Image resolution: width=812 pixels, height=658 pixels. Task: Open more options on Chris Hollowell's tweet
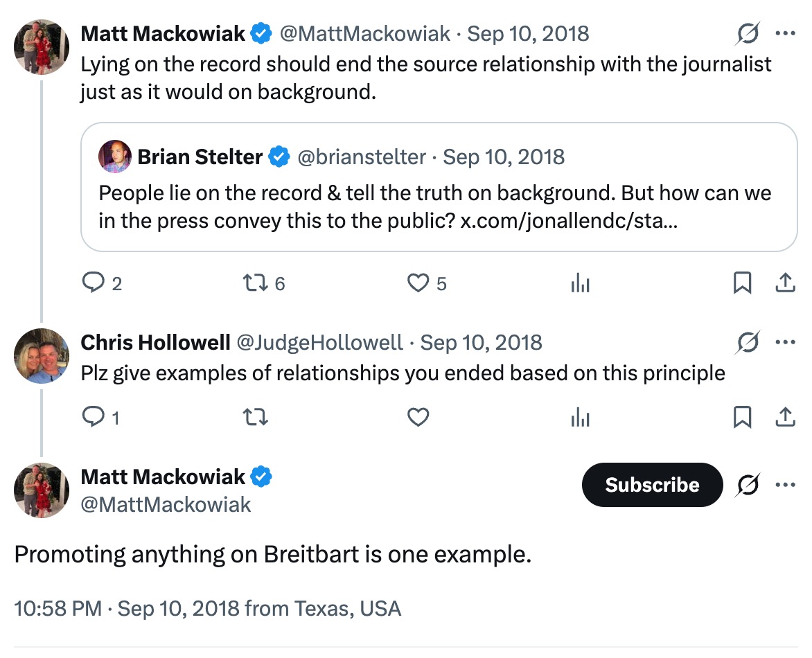785,342
